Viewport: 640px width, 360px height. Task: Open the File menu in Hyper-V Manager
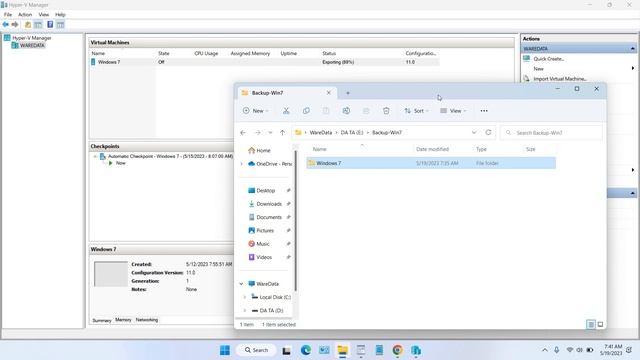click(8, 14)
